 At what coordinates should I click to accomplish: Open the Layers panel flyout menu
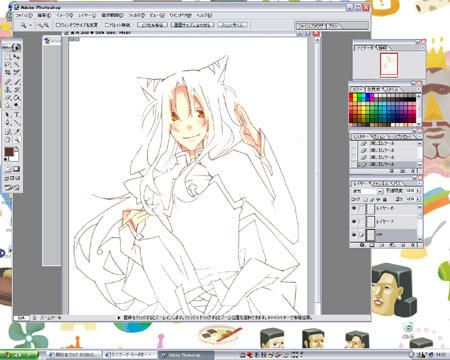418,183
